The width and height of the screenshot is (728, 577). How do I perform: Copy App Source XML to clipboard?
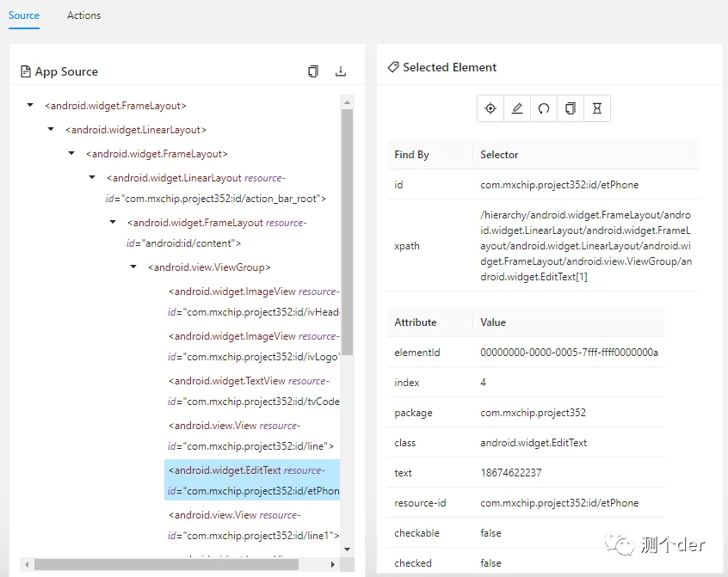click(313, 71)
